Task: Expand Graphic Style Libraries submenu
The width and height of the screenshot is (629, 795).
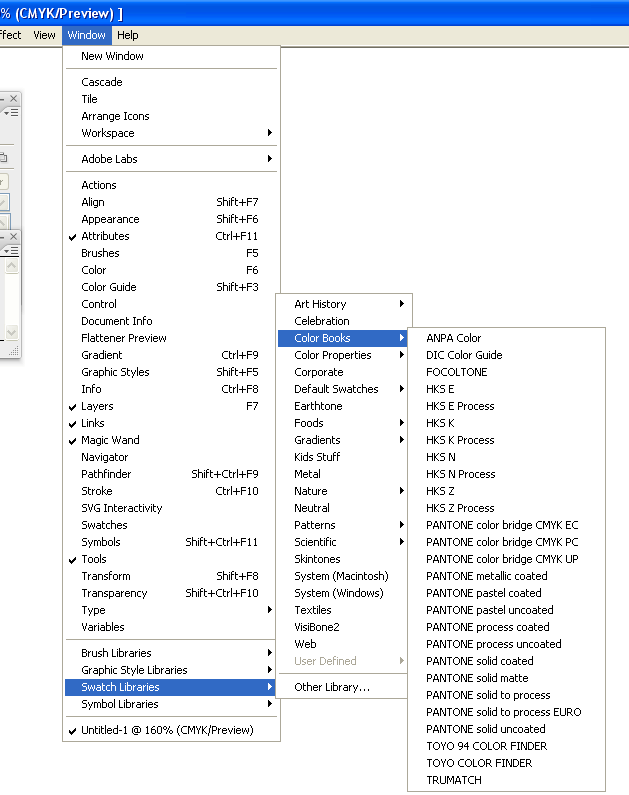Action: [171, 670]
